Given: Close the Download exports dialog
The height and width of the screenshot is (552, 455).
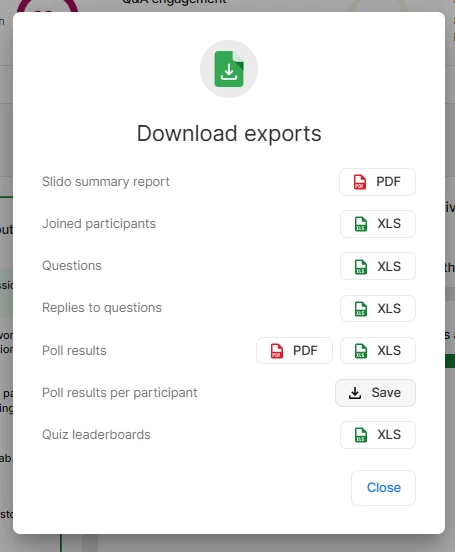Looking at the screenshot, I should click(x=383, y=488).
